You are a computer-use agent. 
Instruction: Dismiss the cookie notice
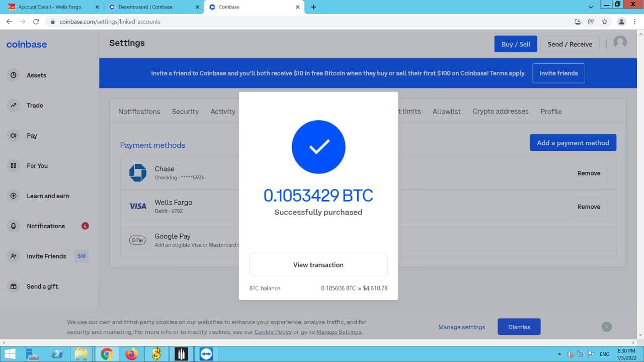coord(519,327)
